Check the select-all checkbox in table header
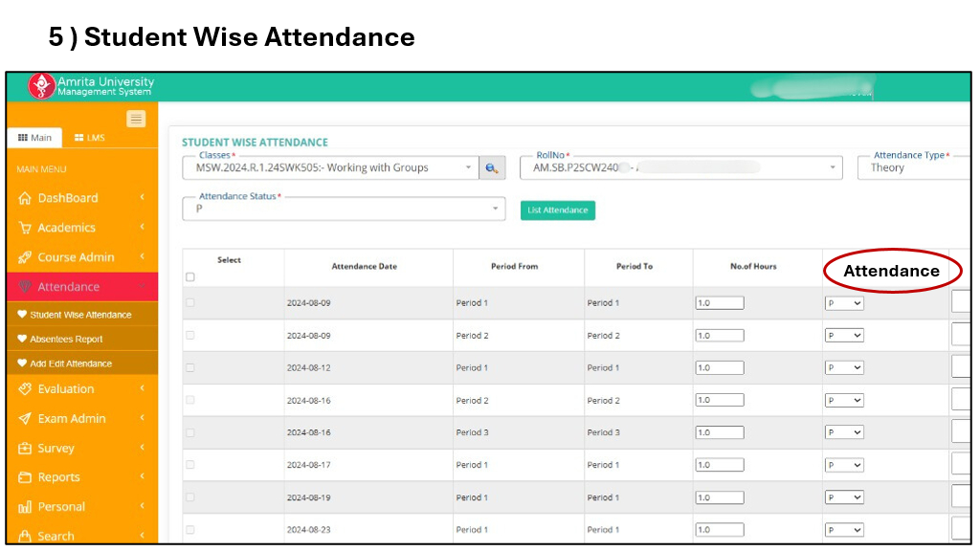 pyautogui.click(x=189, y=277)
